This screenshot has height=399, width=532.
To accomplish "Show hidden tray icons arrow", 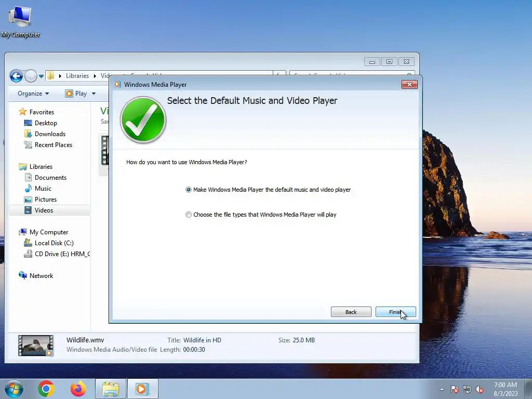I will coord(442,389).
